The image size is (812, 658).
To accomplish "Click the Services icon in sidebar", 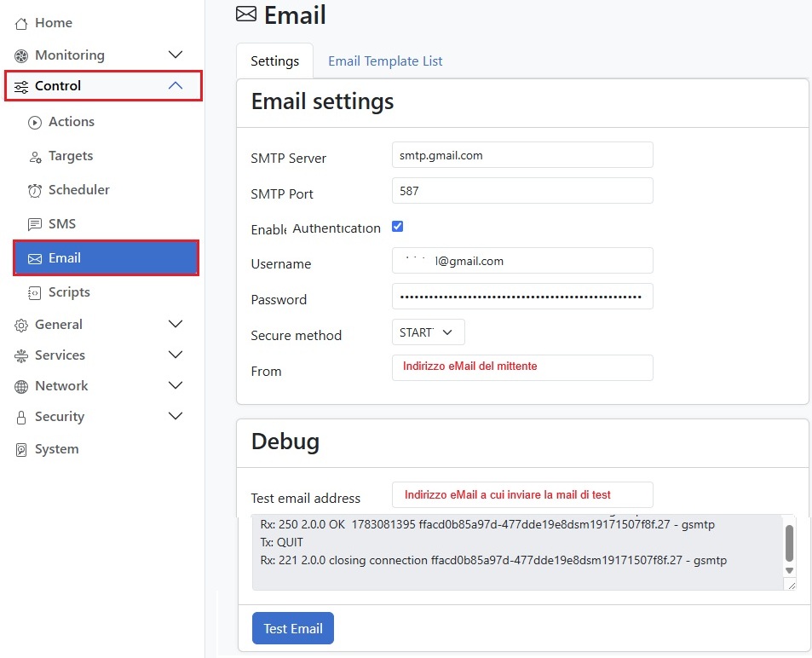I will point(21,356).
